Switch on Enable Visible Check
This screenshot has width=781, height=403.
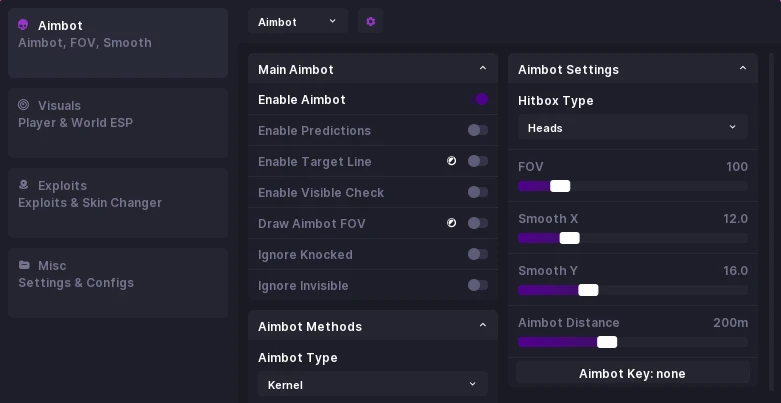pyautogui.click(x=478, y=192)
